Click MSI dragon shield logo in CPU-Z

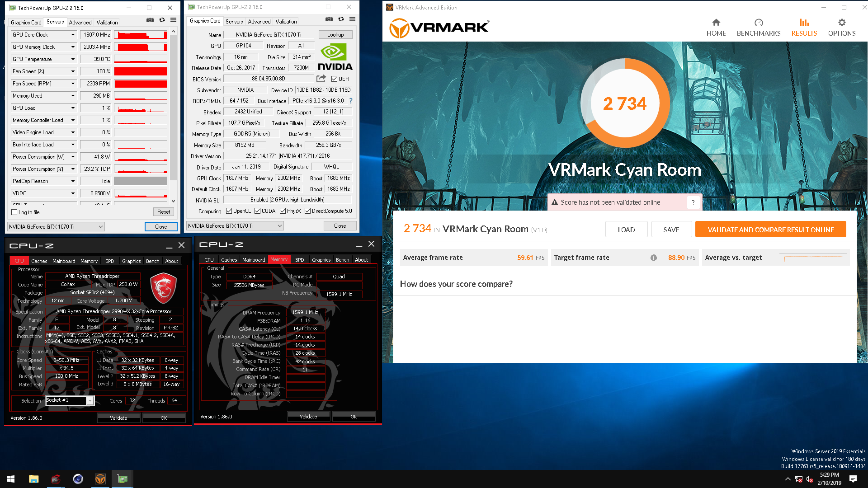(163, 288)
